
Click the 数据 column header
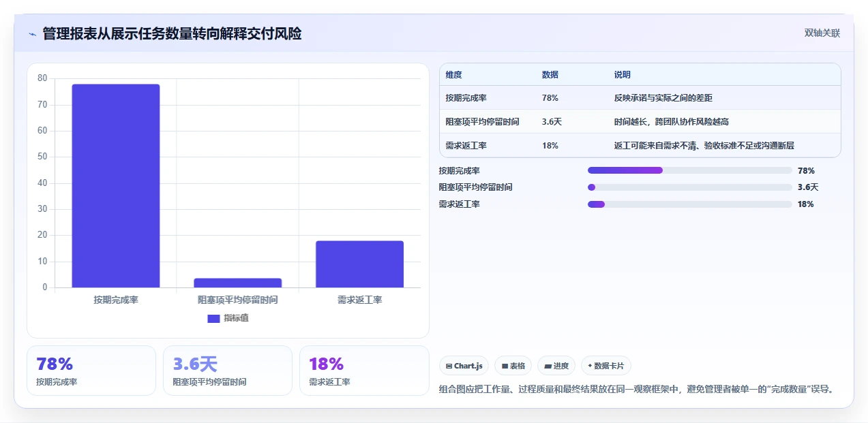click(550, 75)
